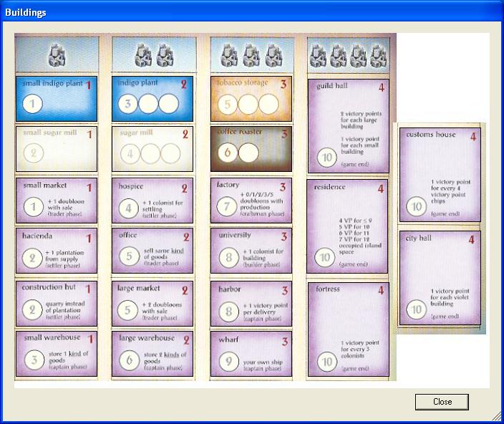Select the construction hut card
The width and height of the screenshot is (504, 424).
point(57,304)
